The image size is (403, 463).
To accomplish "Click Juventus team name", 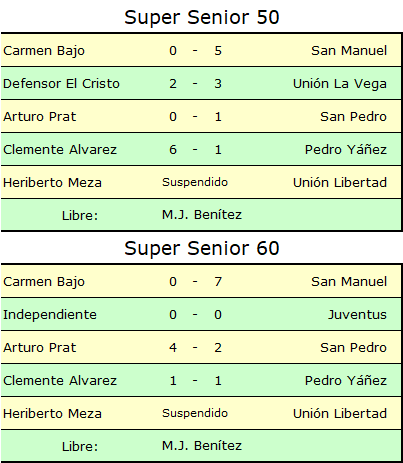I will pyautogui.click(x=357, y=314).
